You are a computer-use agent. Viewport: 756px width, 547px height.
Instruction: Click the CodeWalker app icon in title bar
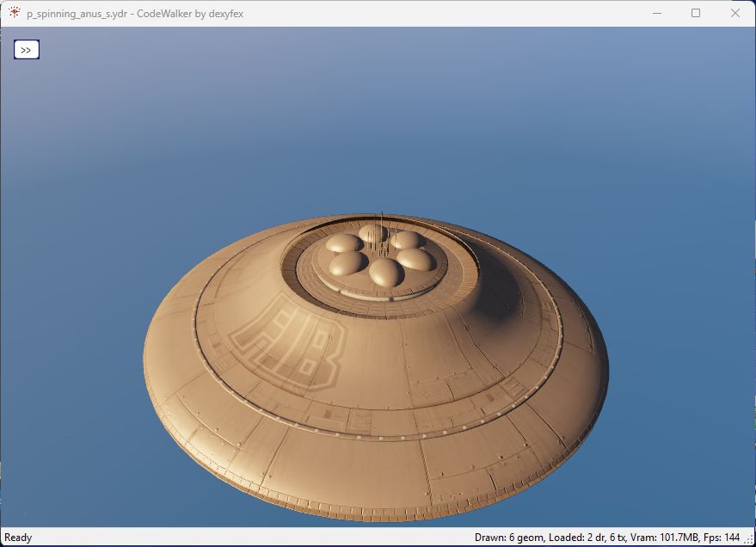(x=14, y=13)
